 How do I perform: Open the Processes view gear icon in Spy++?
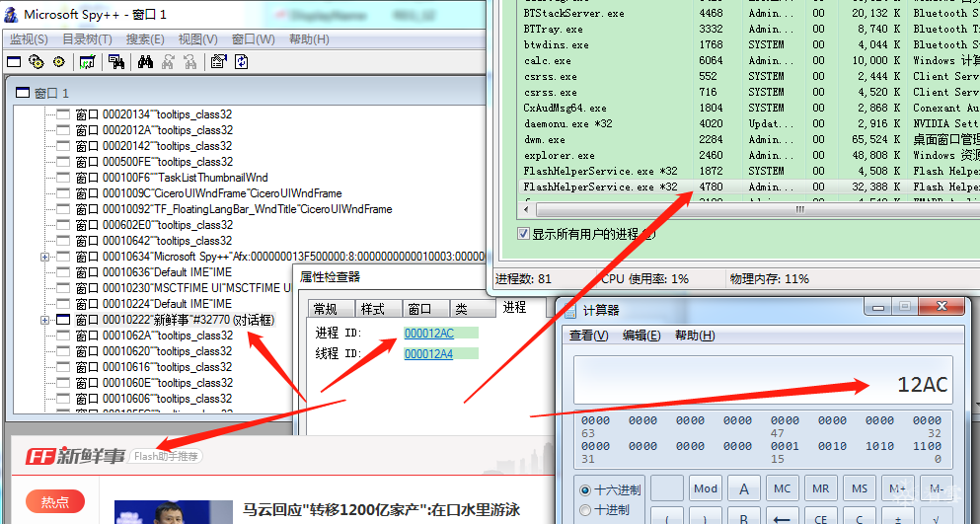pos(37,61)
